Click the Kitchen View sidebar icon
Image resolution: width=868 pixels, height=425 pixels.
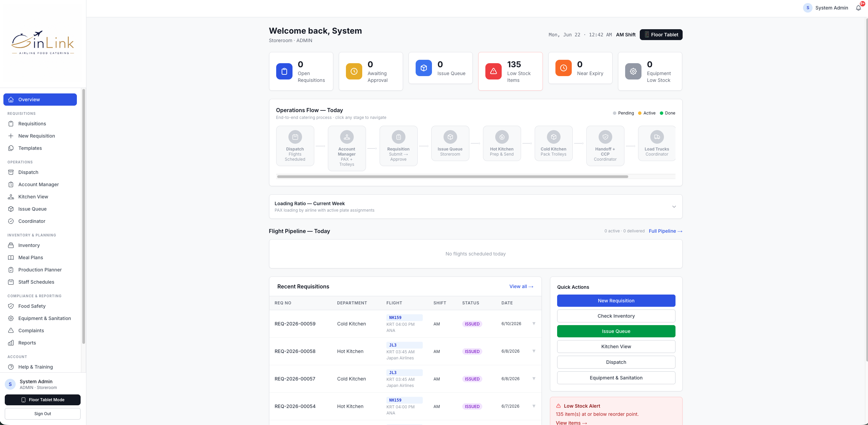[x=11, y=197]
